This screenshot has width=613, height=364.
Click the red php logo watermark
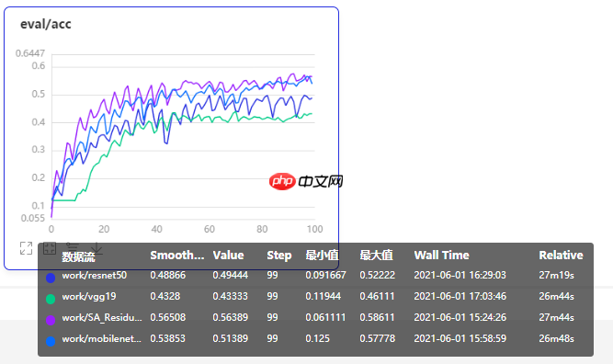pyautogui.click(x=282, y=181)
